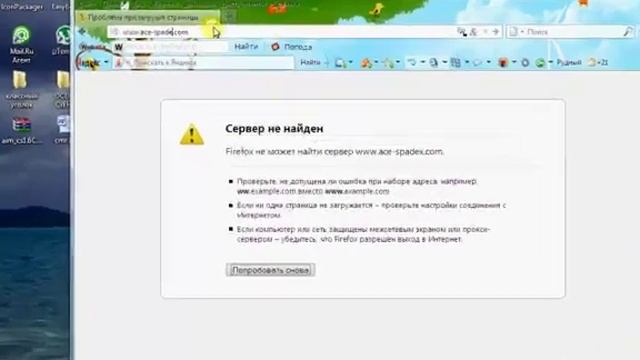Viewport: 640px width, 360px height.
Task: Click the ring-shaped icon on the Yandex bar
Action: pyautogui.click(x=525, y=62)
